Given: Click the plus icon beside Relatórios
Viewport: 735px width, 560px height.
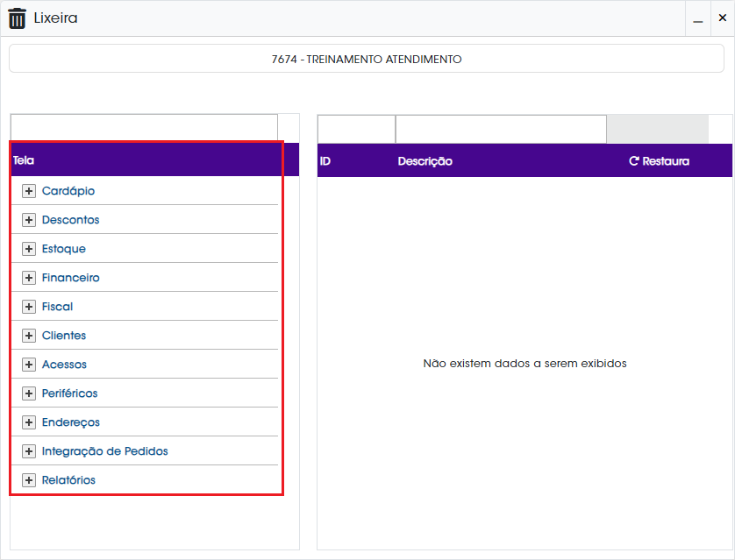Looking at the screenshot, I should (x=29, y=480).
